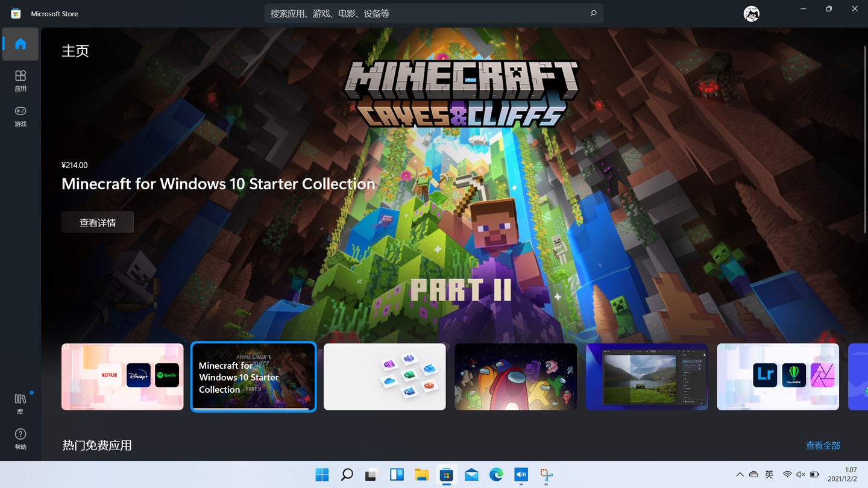The image size is (868, 488).
Task: Click the ¥214.00 price text
Action: point(75,165)
